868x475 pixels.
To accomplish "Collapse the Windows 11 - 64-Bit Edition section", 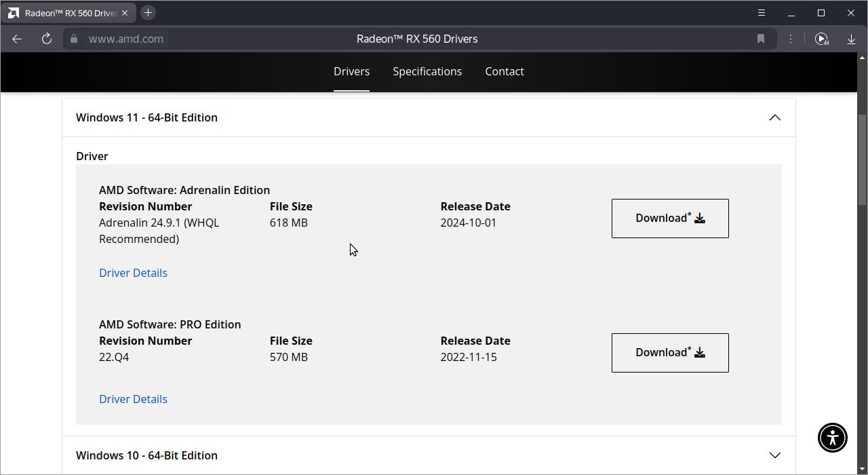I will 774,117.
